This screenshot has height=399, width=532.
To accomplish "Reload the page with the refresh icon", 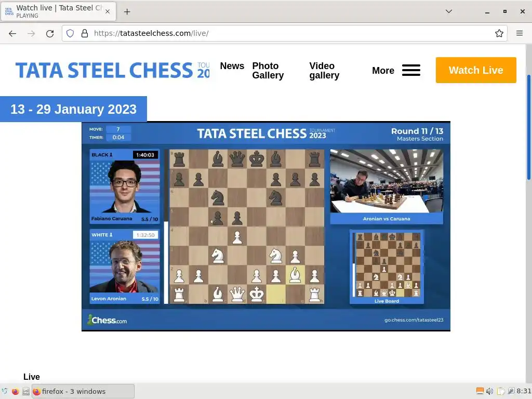I will coord(50,33).
